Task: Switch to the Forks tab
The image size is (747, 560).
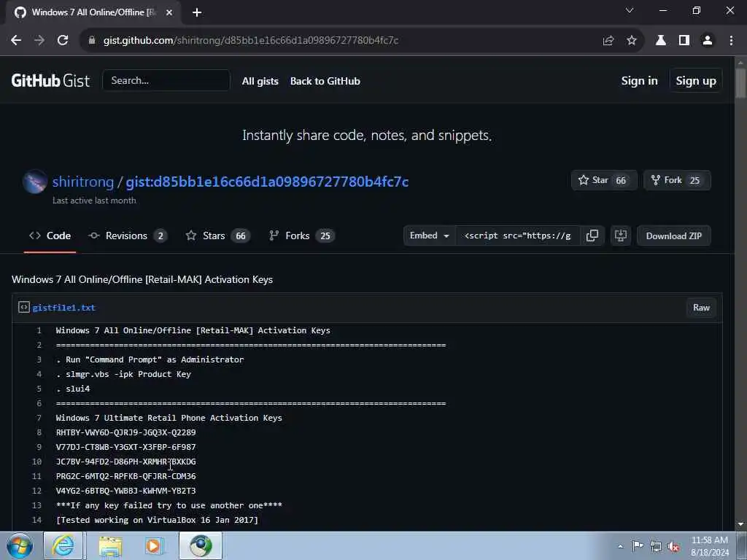Action: click(x=301, y=236)
